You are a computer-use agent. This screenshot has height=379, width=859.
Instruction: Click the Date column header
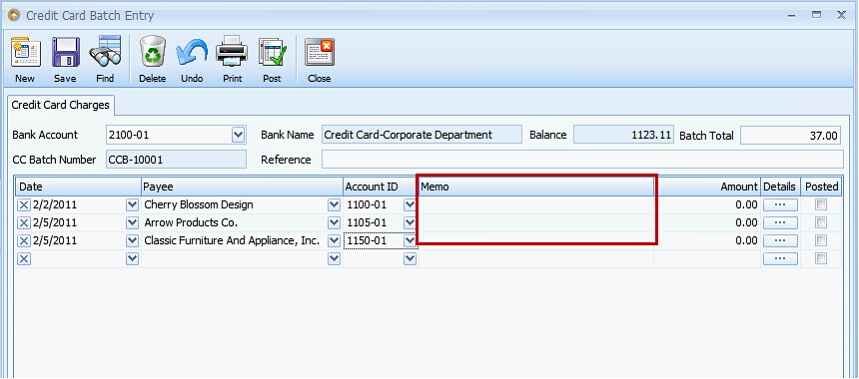(78, 187)
